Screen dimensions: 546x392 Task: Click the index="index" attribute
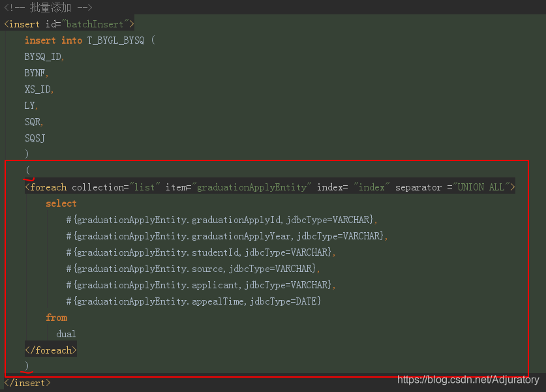click(x=353, y=187)
